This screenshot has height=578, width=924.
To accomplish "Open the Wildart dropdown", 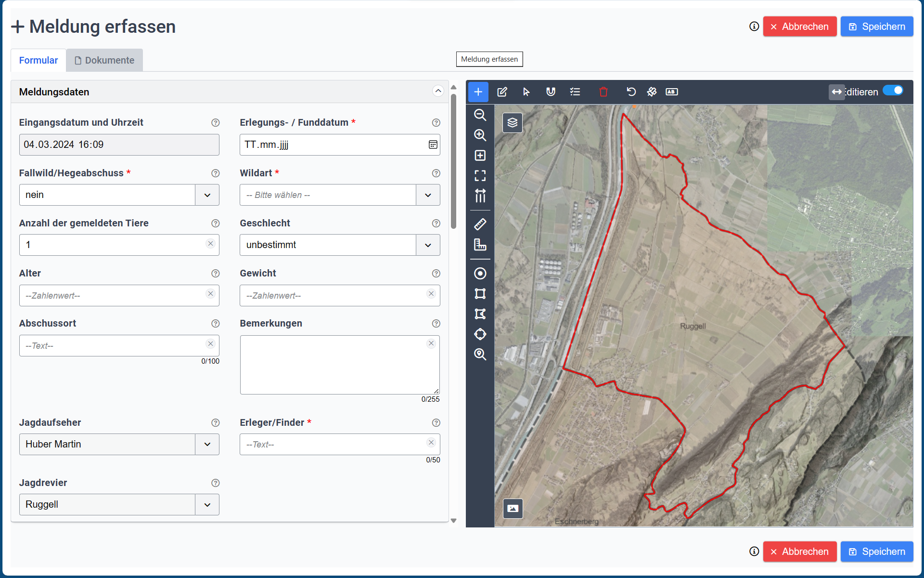I will tap(339, 195).
